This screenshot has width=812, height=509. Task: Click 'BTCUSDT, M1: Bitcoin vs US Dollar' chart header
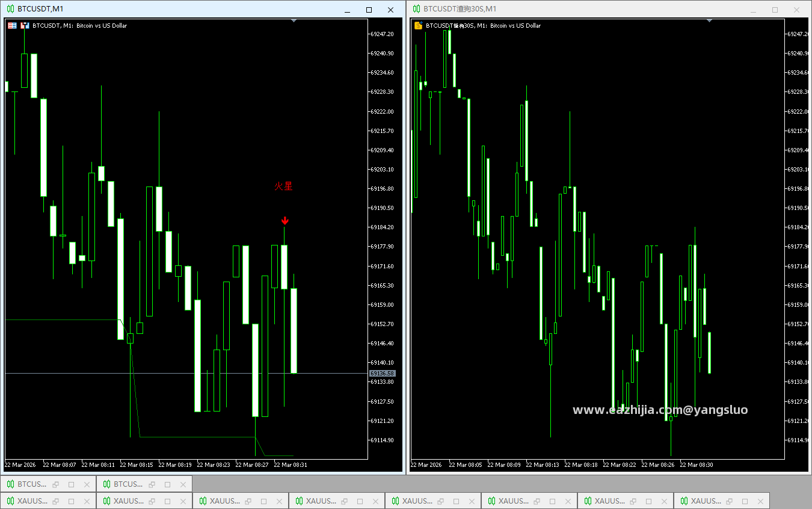tap(79, 26)
